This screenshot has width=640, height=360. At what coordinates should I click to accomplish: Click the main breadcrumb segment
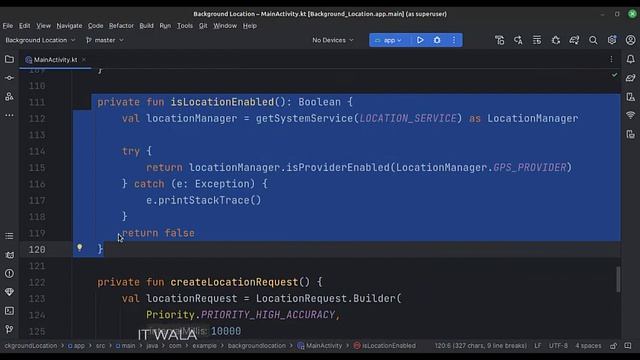(x=125, y=346)
